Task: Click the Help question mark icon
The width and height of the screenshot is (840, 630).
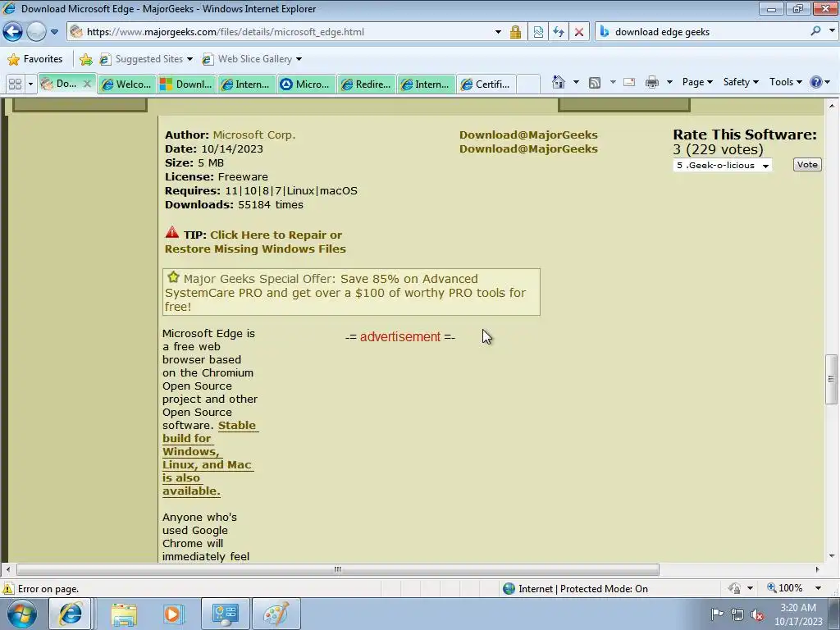Action: click(816, 82)
